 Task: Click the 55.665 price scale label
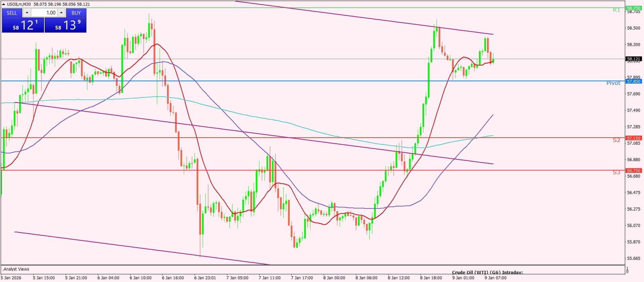point(634,258)
